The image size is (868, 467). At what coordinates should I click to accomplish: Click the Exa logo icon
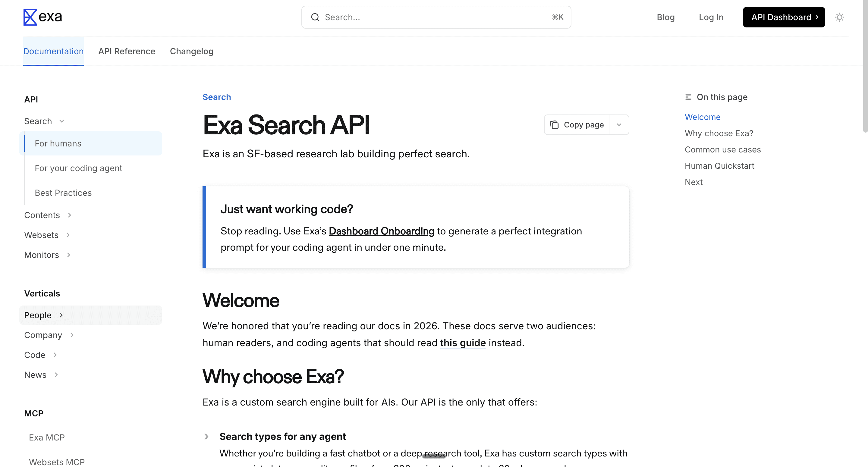(x=30, y=17)
